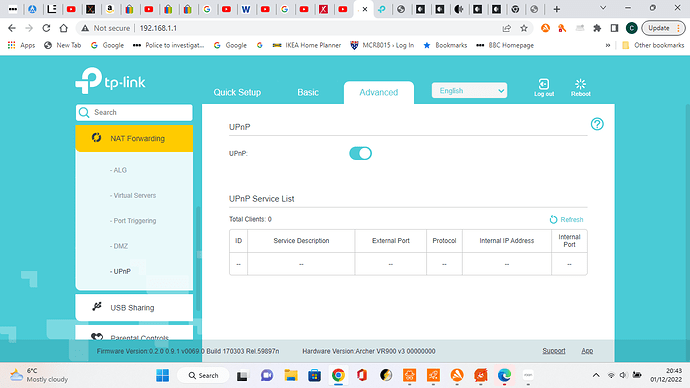Open the Chrome profile avatar
Viewport: 690px width, 388px height.
point(631,28)
